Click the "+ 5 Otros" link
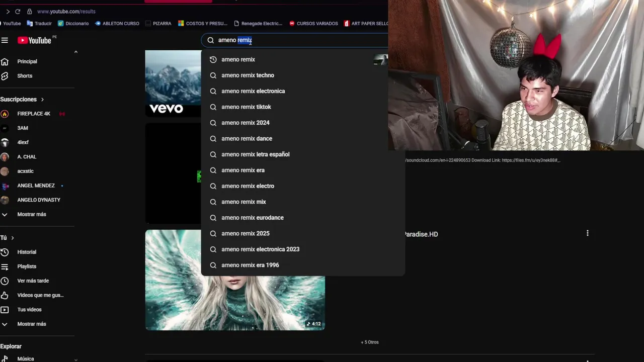The height and width of the screenshot is (362, 644). [x=370, y=342]
